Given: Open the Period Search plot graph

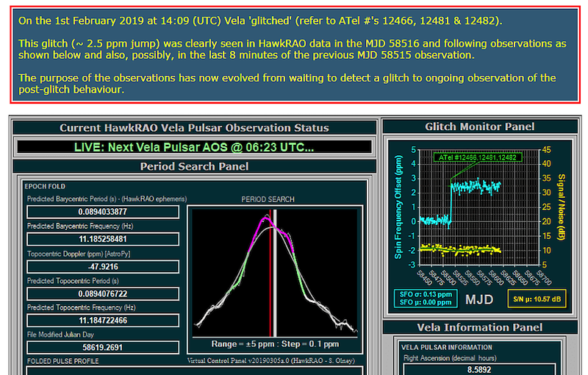Looking at the screenshot, I should [x=273, y=270].
